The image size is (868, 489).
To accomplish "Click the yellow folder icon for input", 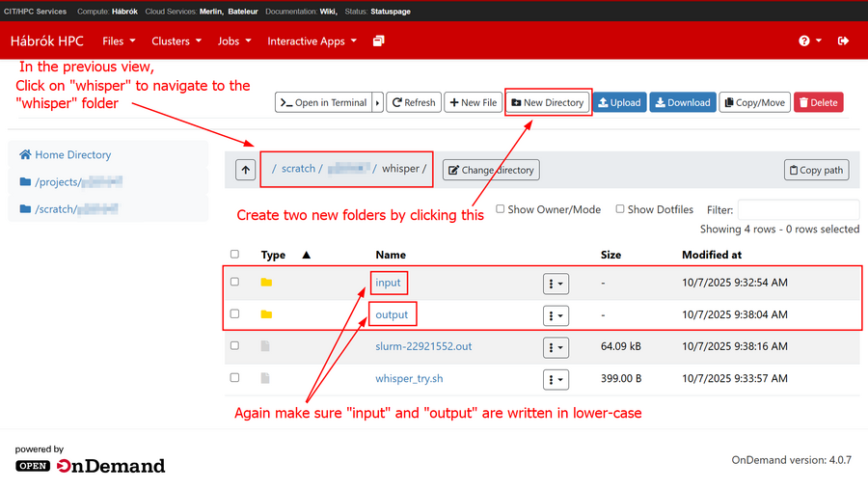I will click(266, 283).
